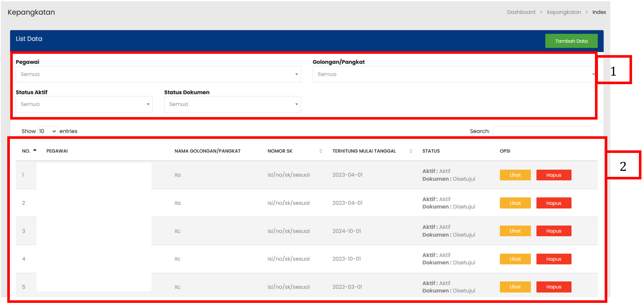Expand the Status Aktif dropdown
The width and height of the screenshot is (644, 305).
coord(84,104)
